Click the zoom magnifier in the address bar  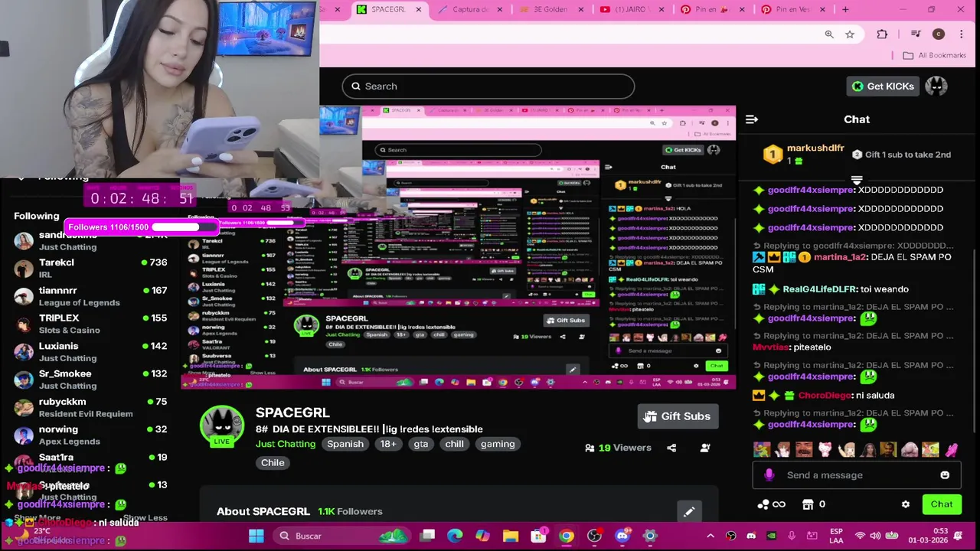pos(829,34)
